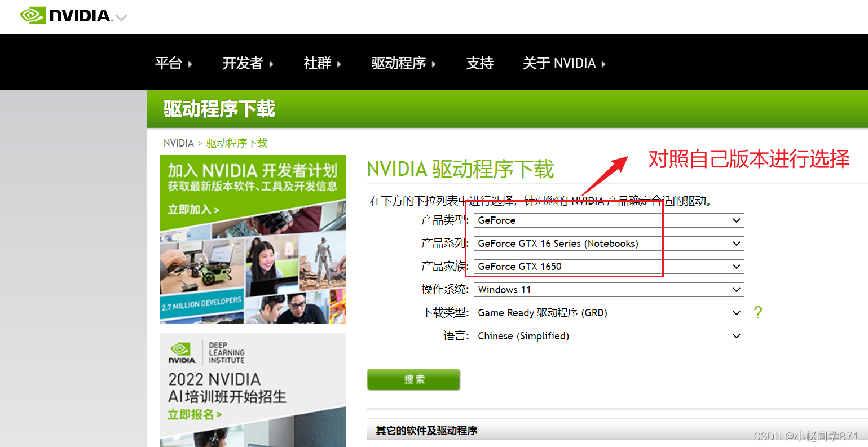Click the green 搜索 button
This screenshot has width=868, height=447.
point(413,379)
